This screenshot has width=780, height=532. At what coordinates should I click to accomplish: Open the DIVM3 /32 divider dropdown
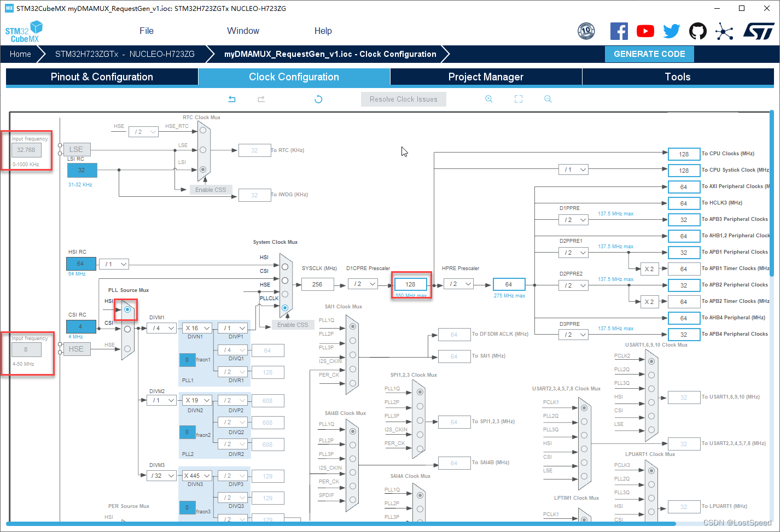click(161, 476)
